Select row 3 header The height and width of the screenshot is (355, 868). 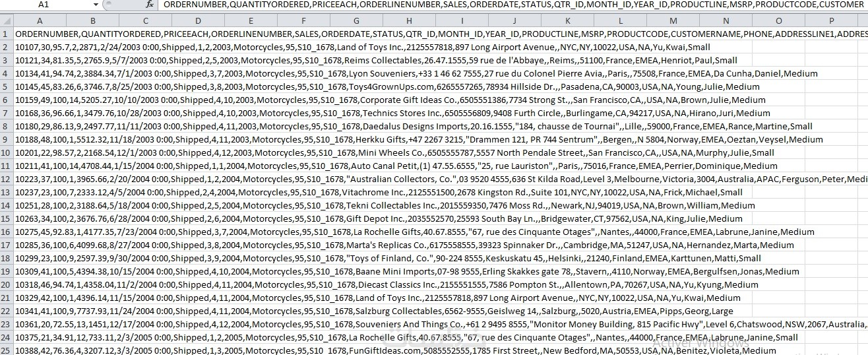pos(7,60)
